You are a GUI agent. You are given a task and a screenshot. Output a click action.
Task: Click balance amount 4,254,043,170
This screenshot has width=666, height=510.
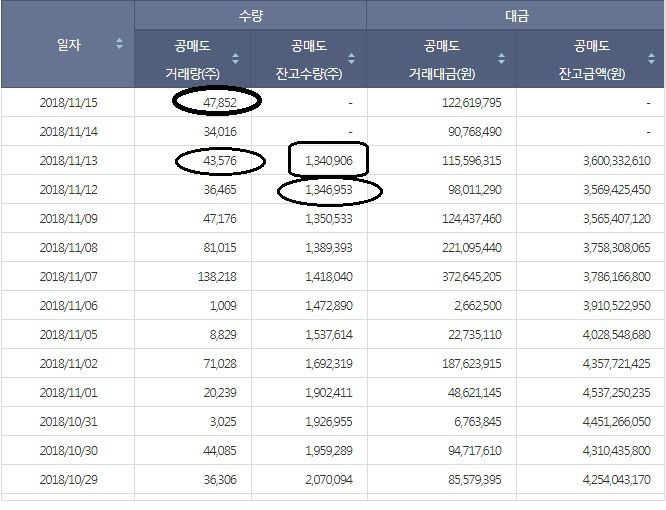(617, 479)
